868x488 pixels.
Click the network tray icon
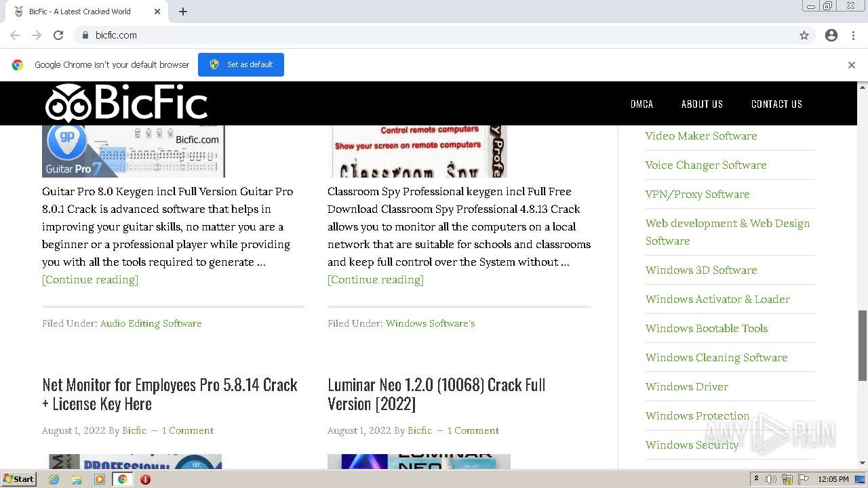pyautogui.click(x=787, y=479)
